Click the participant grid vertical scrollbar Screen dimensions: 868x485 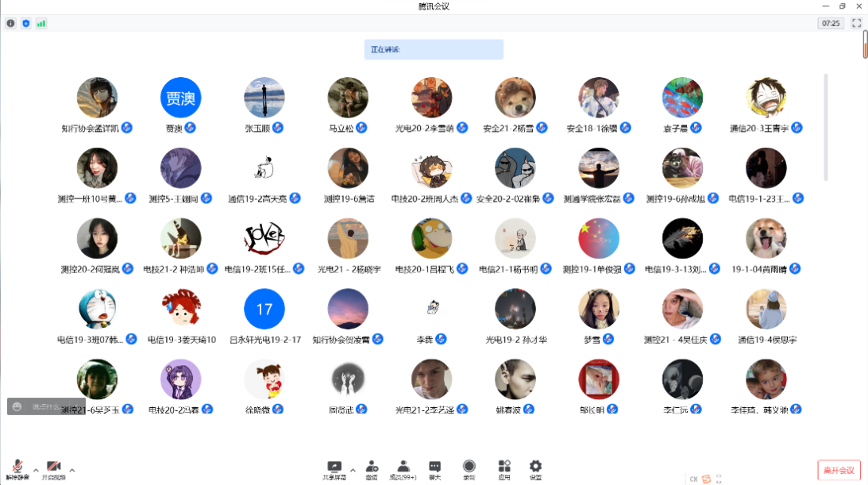click(x=826, y=127)
